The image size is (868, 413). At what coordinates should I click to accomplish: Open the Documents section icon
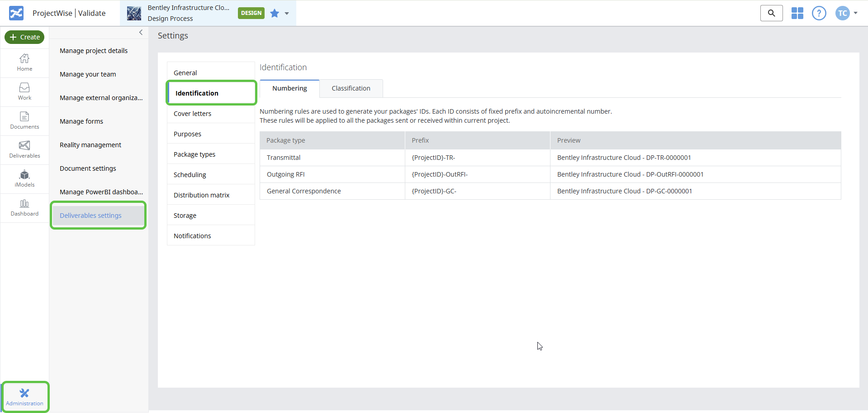[24, 120]
